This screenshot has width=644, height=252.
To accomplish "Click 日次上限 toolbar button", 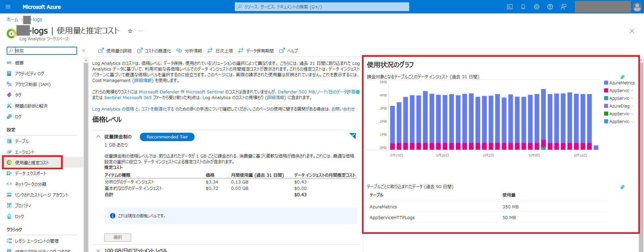I will click(x=220, y=51).
